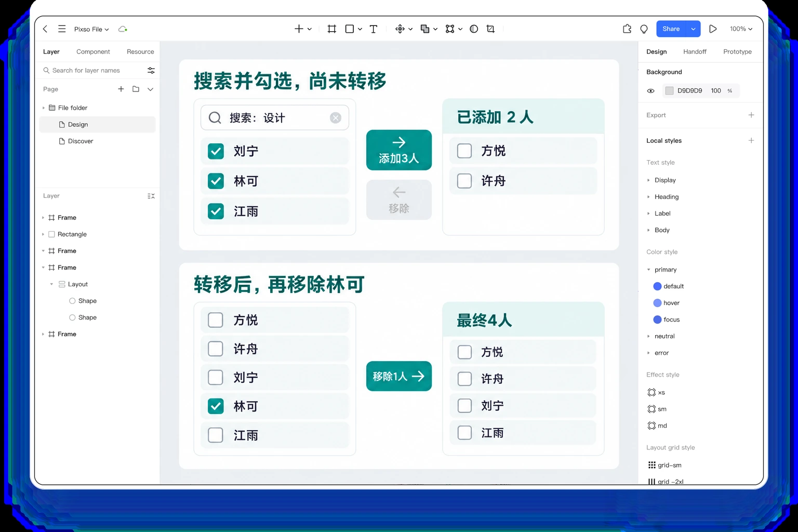Select the Rectangle shape tool
The width and height of the screenshot is (798, 532).
(350, 29)
